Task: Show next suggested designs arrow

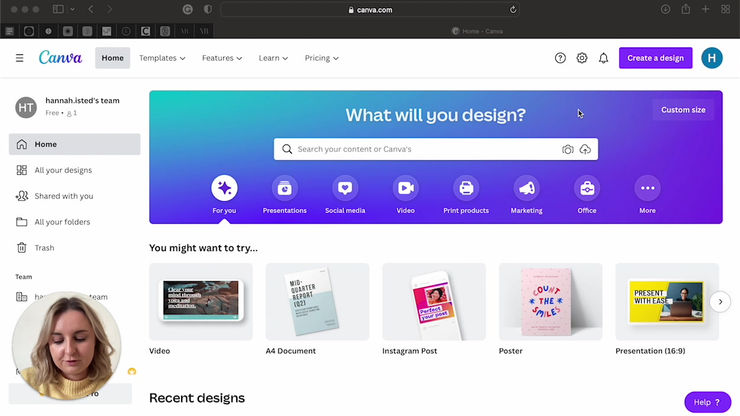Action: (x=720, y=302)
